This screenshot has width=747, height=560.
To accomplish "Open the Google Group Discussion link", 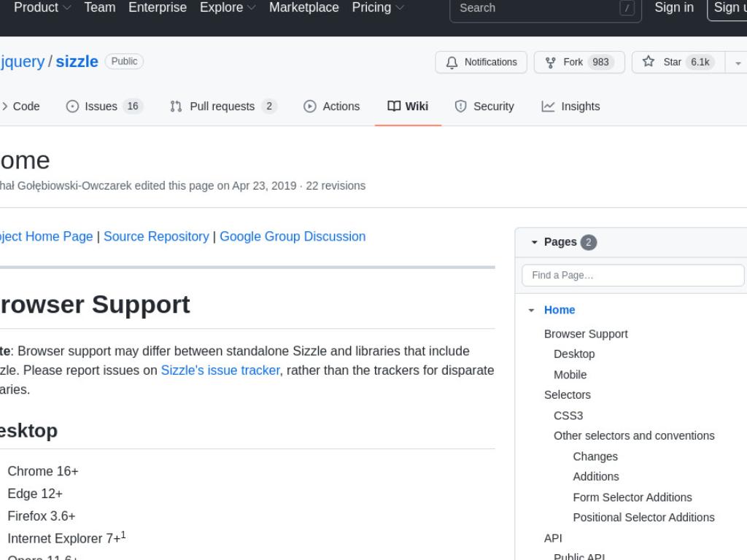I will click(293, 236).
